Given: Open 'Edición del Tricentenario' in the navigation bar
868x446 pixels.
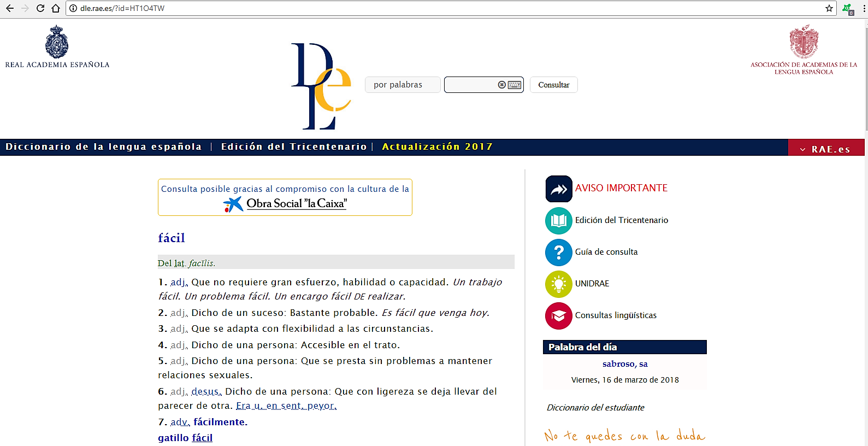Looking at the screenshot, I should coord(294,146).
